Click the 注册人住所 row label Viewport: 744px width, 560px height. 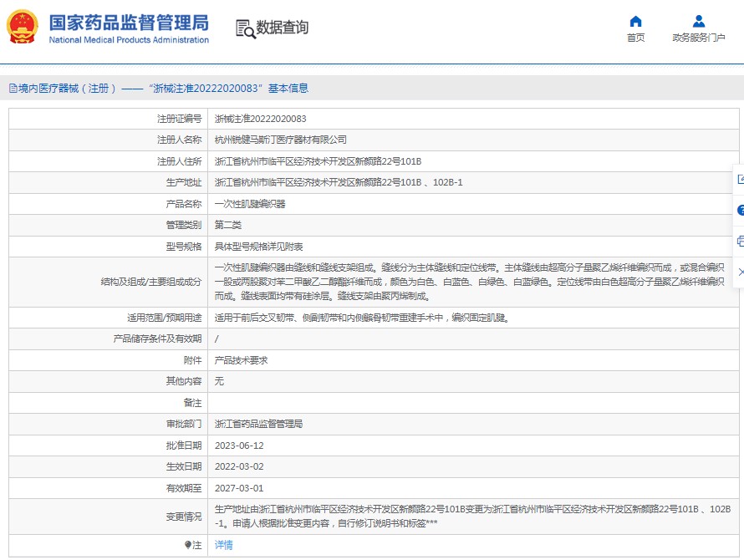(x=180, y=161)
